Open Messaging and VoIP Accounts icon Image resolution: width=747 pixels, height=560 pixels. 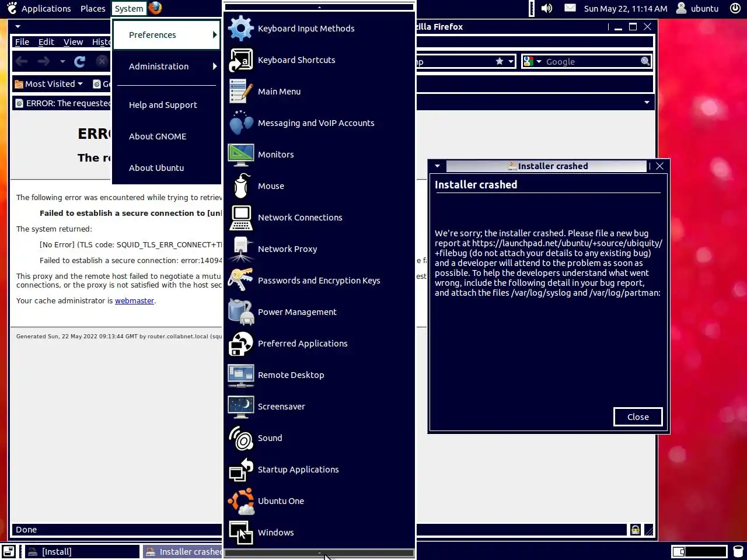(241, 123)
